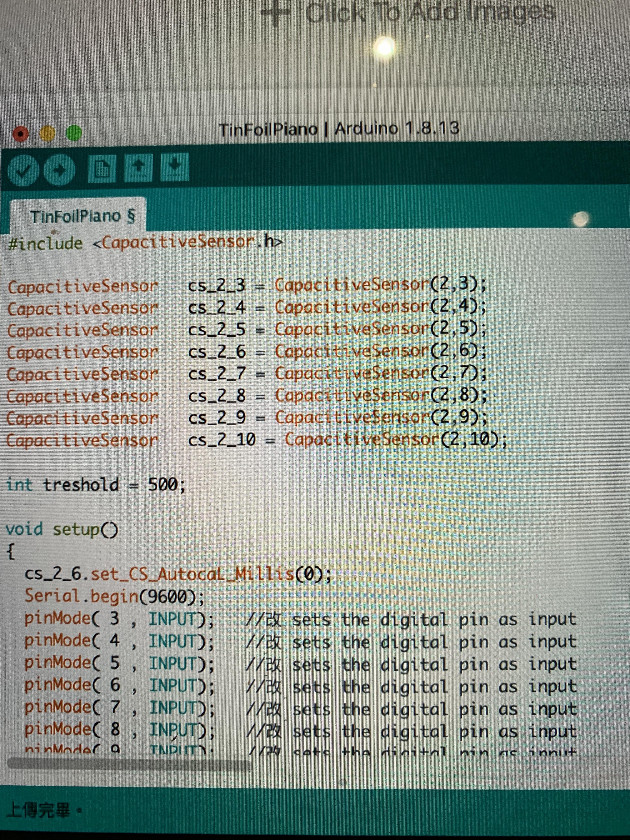The image size is (630, 840).
Task: Close the Arduino window with red button
Action: coord(20,134)
